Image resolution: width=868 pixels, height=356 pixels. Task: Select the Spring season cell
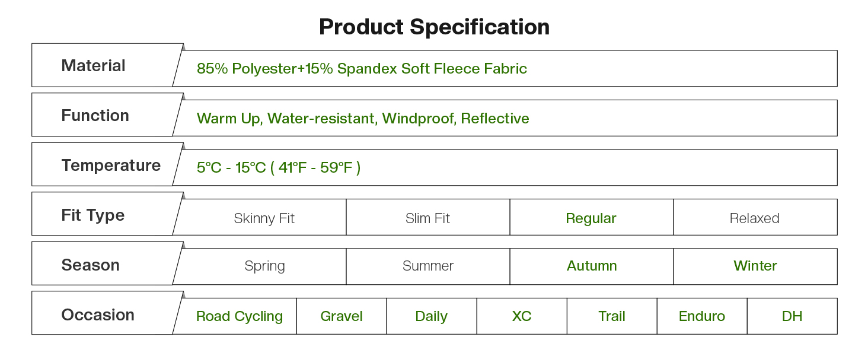pyautogui.click(x=264, y=266)
